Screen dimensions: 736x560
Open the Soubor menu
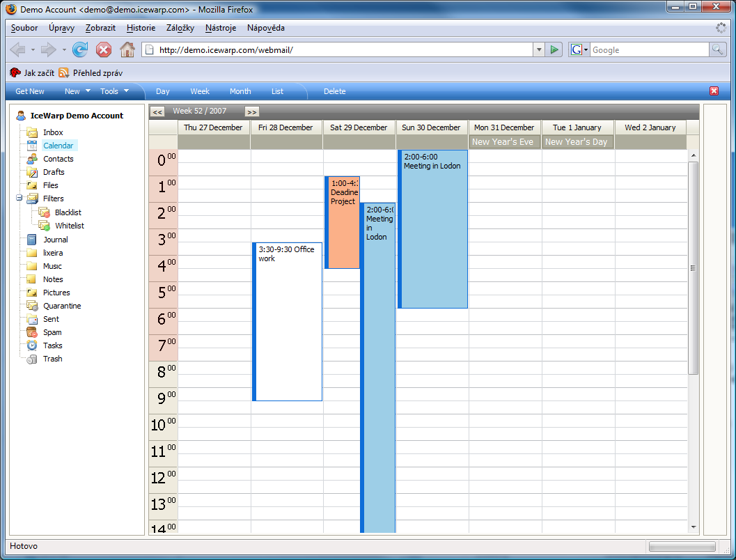(24, 28)
